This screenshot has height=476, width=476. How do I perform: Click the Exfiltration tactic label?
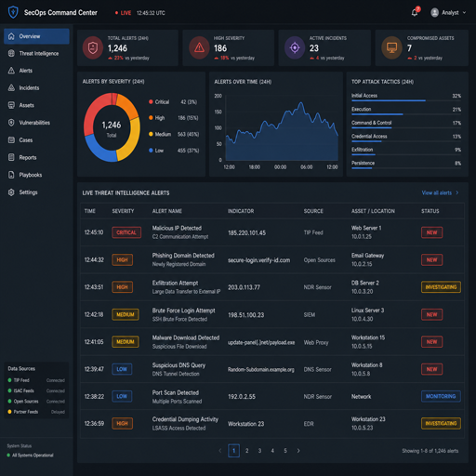click(362, 150)
